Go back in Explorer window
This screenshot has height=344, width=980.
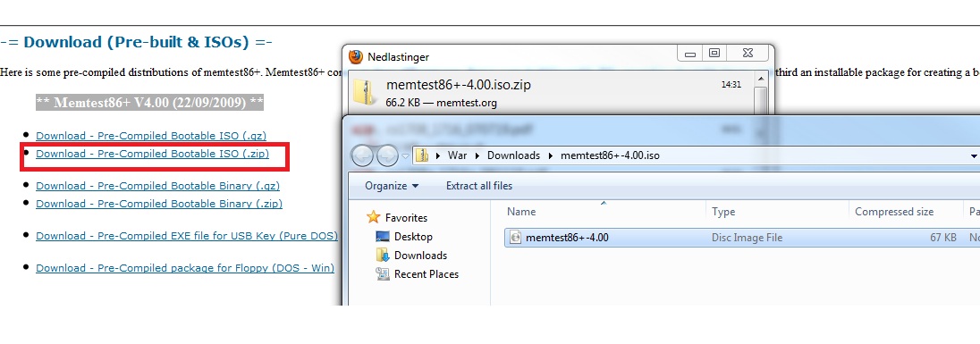[362, 155]
